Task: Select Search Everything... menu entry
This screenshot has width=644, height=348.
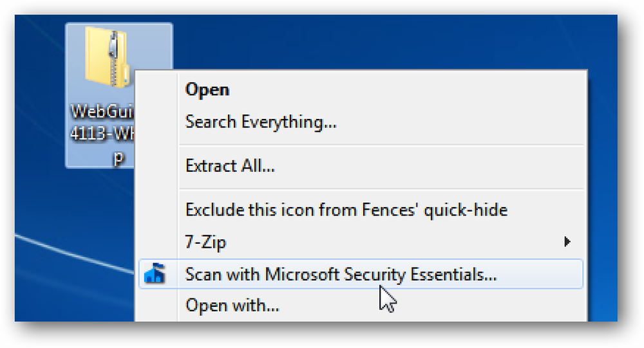Action: pyautogui.click(x=261, y=122)
